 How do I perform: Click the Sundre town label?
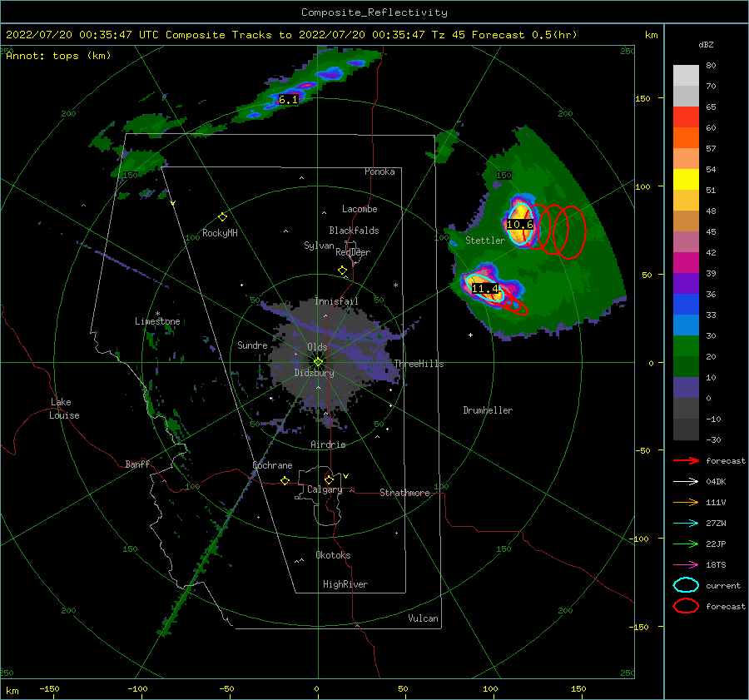pyautogui.click(x=252, y=345)
